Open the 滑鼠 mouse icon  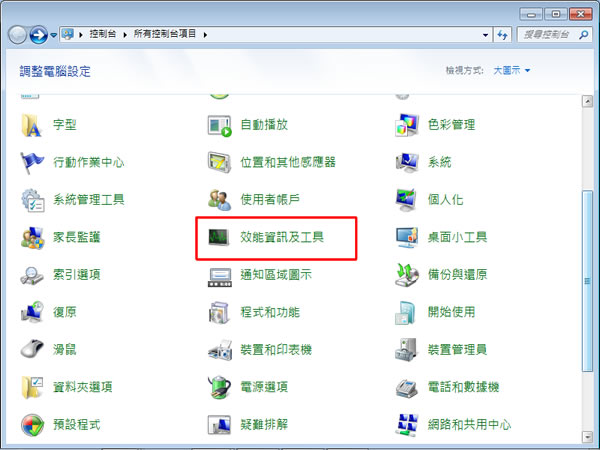32,348
